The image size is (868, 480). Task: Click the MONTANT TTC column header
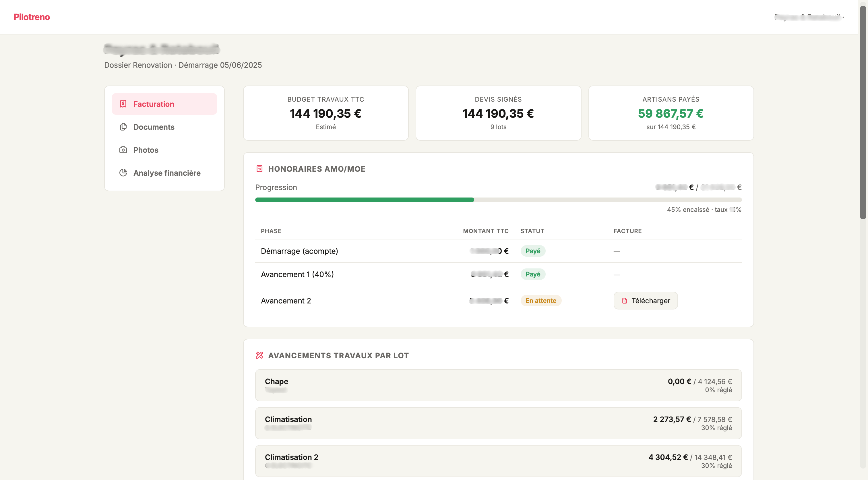486,231
